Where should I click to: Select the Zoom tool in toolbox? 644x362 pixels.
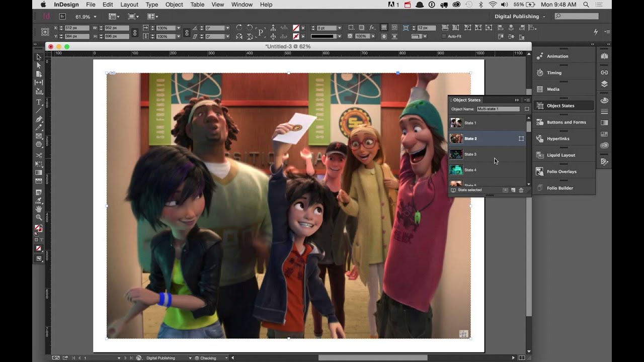(x=39, y=217)
